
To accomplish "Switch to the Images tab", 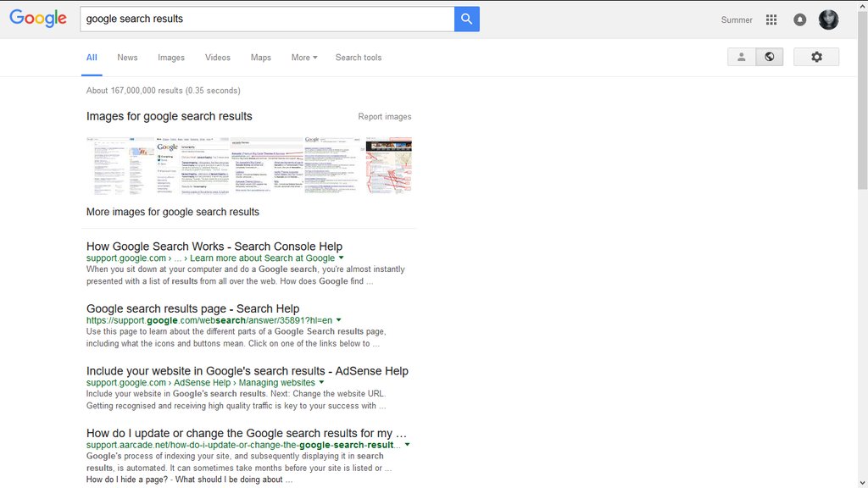I will (171, 57).
